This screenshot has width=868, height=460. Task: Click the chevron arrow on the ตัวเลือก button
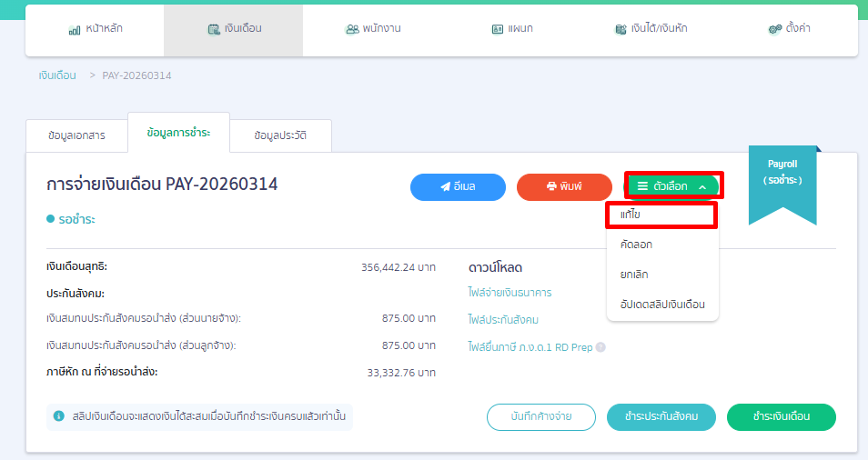[x=702, y=187]
